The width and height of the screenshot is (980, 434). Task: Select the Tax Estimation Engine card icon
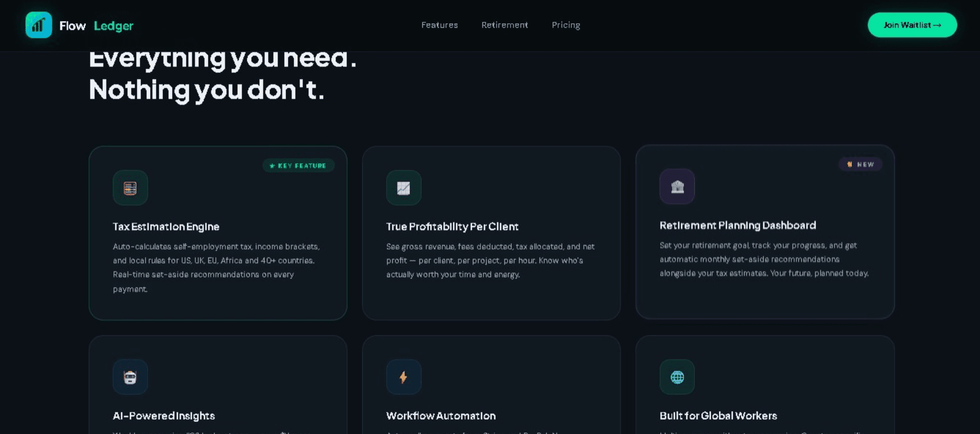130,188
